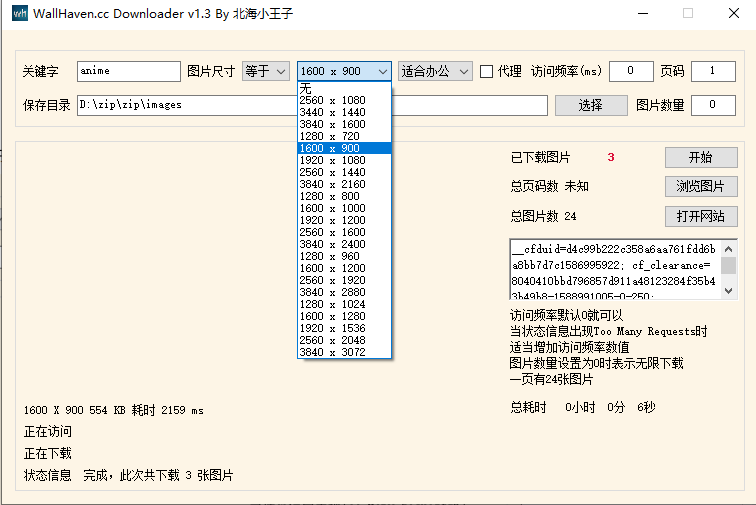Select 2560 x 1080 resolution option
This screenshot has height=505, width=756.
tap(344, 100)
